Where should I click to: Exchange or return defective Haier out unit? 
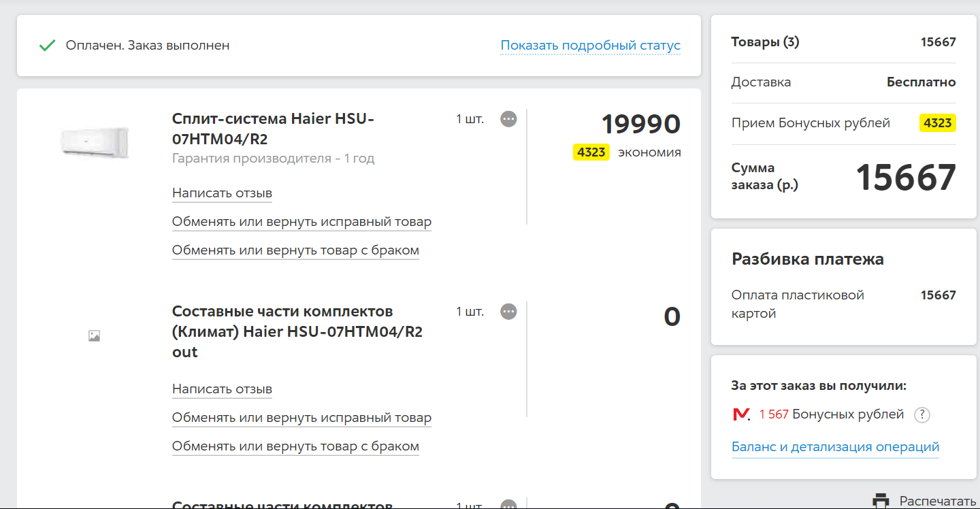pos(295,446)
